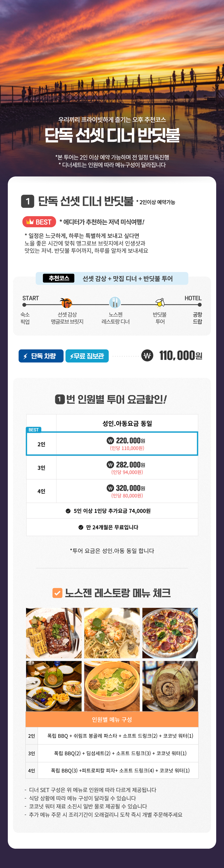Viewport: 224px width, 868px height.
Task: Click the won currency icon beside 110,000원
Action: pyautogui.click(x=147, y=356)
